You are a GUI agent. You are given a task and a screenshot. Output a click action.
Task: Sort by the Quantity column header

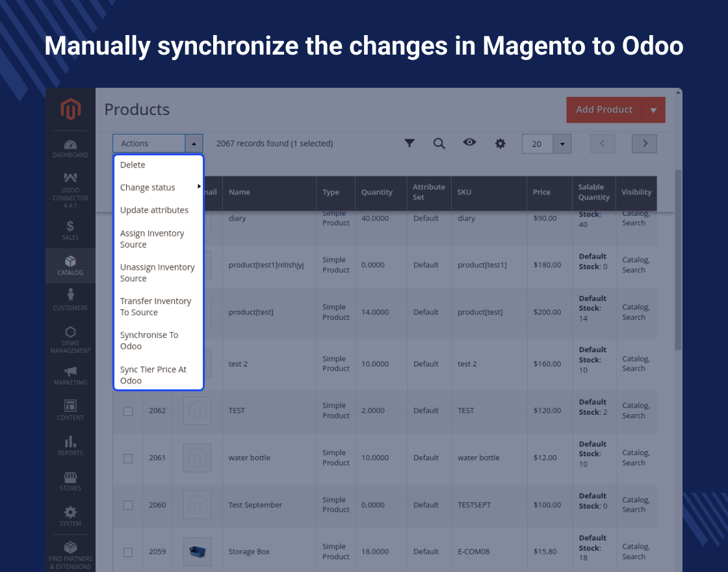coord(381,192)
